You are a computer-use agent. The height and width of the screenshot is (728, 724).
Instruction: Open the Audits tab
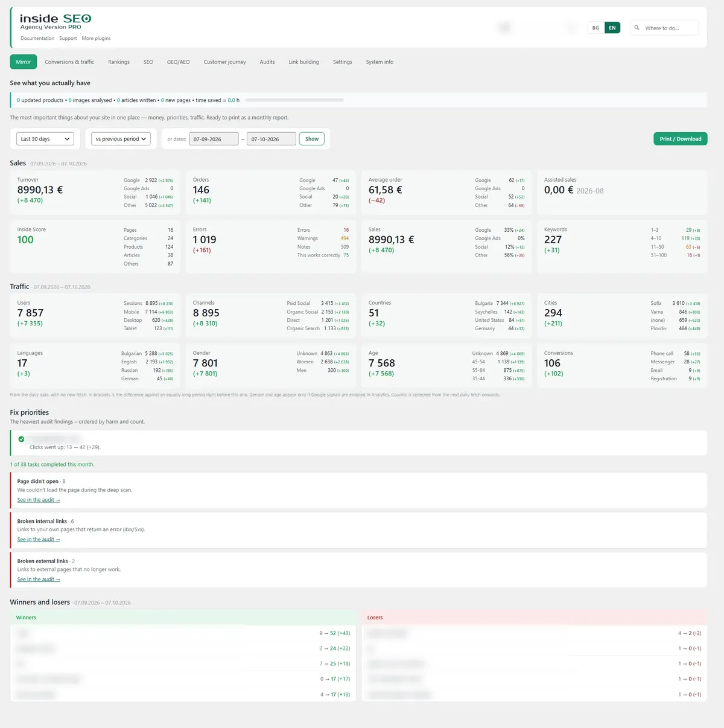pos(267,62)
